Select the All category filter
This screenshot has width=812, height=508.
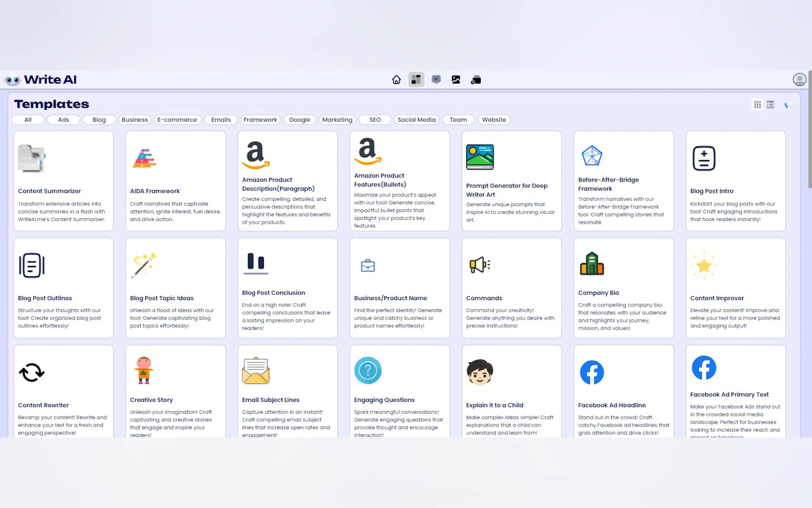[x=28, y=120]
